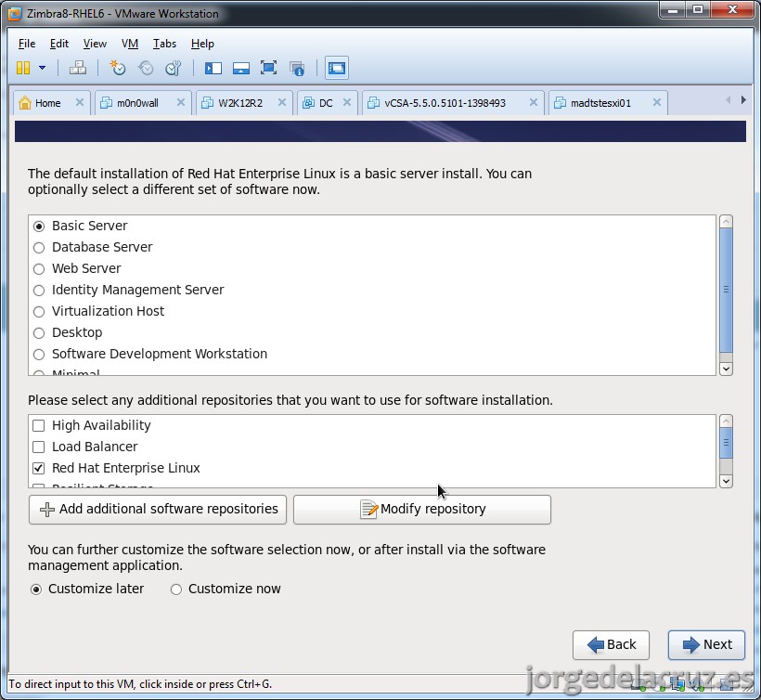Close the m0n0wall tab

tap(181, 102)
